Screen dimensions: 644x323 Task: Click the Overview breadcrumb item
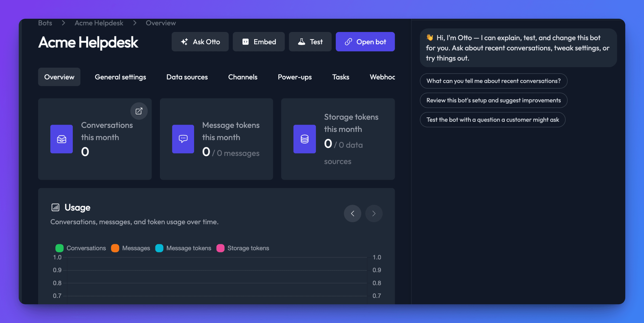coord(161,23)
